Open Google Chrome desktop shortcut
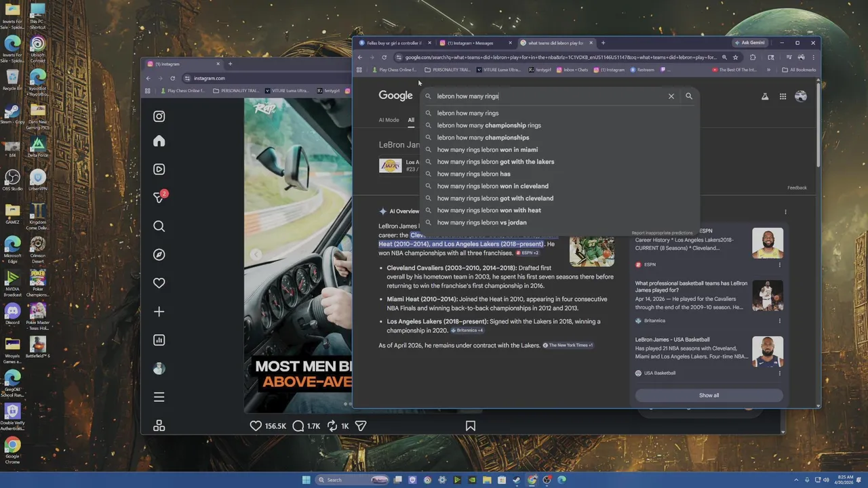868x488 pixels. tap(12, 449)
